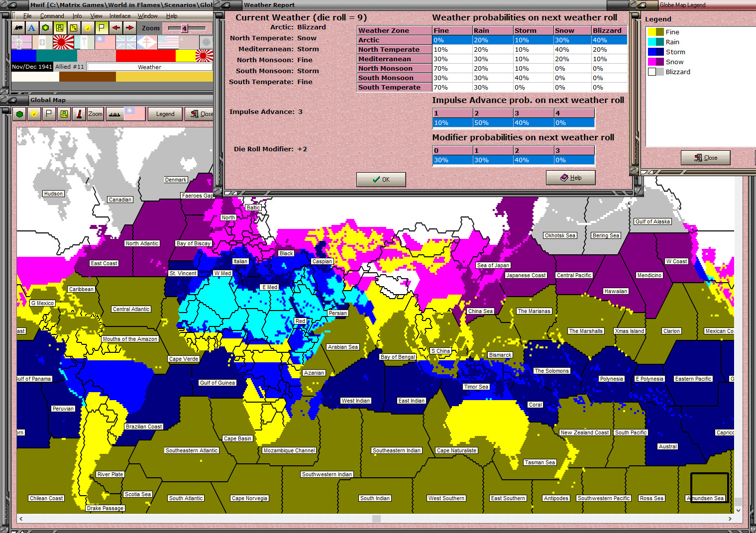Viewport: 756px width, 533px height.
Task: Select the Chinese flag in main window flags row
Action: click(x=105, y=42)
